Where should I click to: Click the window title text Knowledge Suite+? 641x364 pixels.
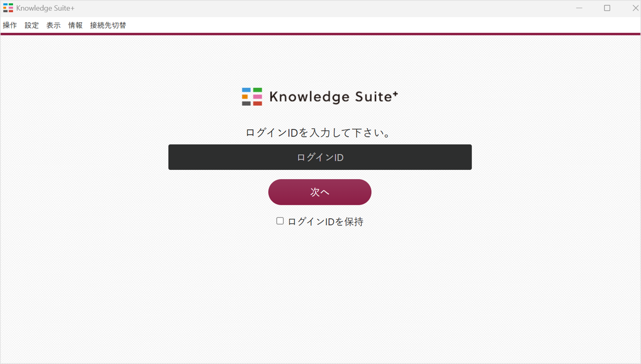pos(45,8)
